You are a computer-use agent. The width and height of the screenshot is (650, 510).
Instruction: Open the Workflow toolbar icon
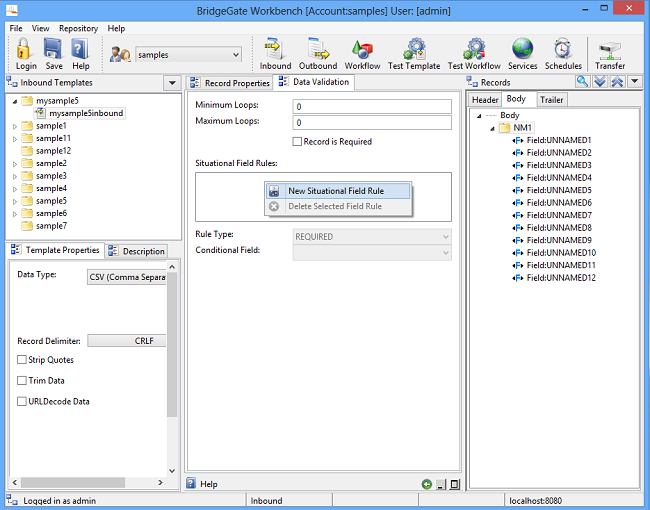(362, 49)
